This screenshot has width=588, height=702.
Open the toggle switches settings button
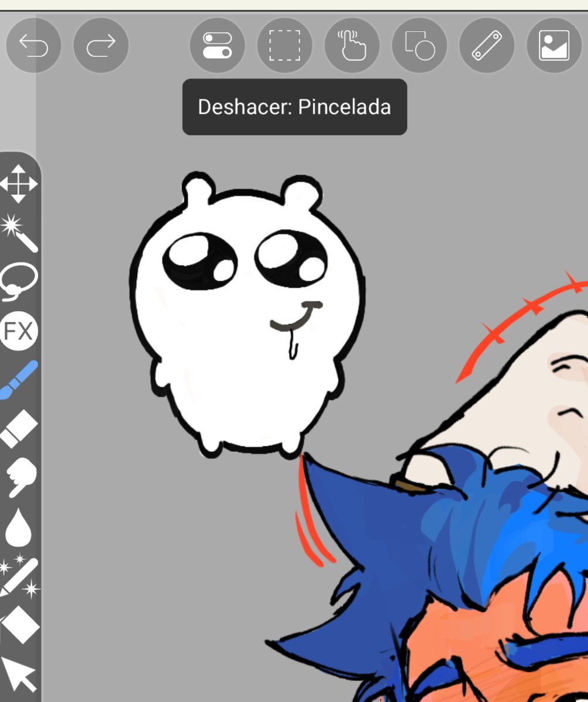coord(218,46)
